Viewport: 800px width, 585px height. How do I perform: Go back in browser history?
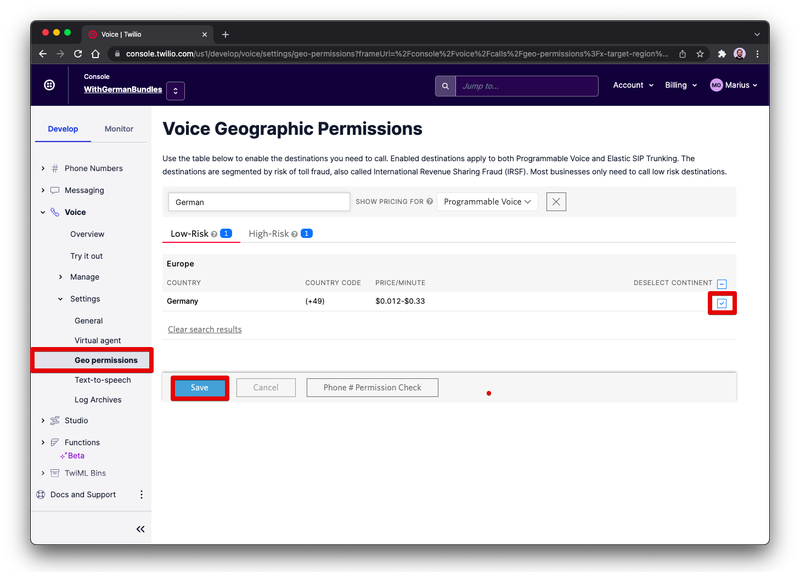click(43, 54)
